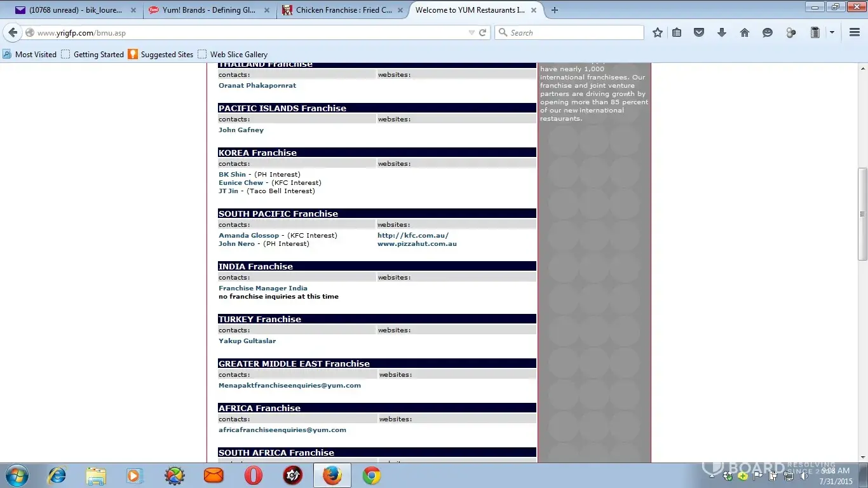868x488 pixels.
Task: Email africafranchiseenquiries@yum.com link
Action: (282, 430)
